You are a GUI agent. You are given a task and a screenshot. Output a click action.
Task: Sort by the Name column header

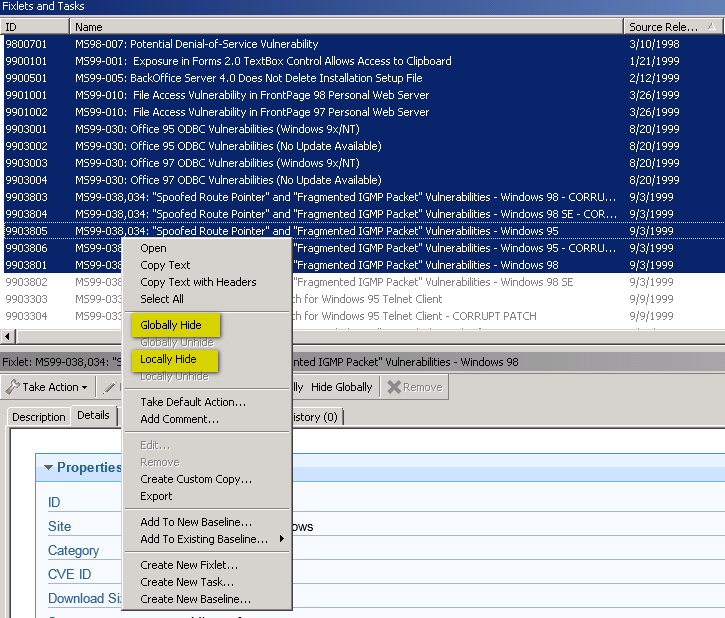tap(346, 27)
